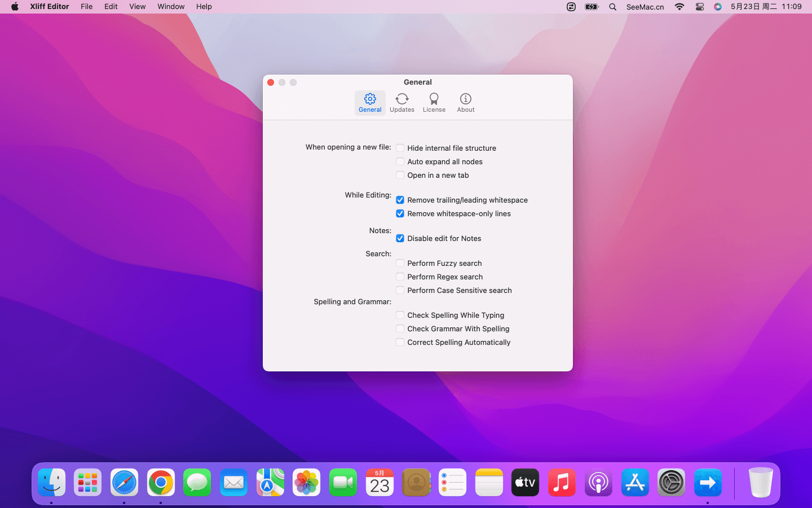Open Control Center from the menu bar

pyautogui.click(x=699, y=7)
